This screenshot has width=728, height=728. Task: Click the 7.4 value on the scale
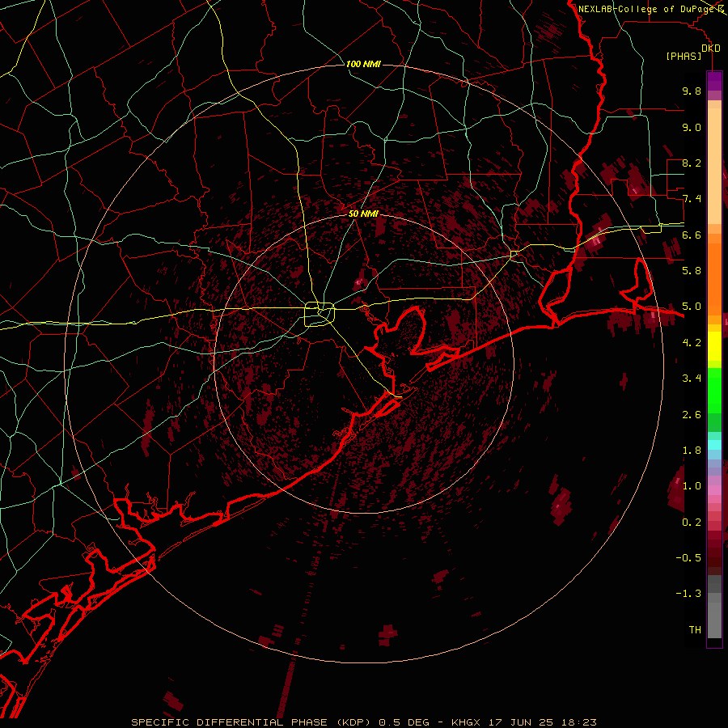692,199
